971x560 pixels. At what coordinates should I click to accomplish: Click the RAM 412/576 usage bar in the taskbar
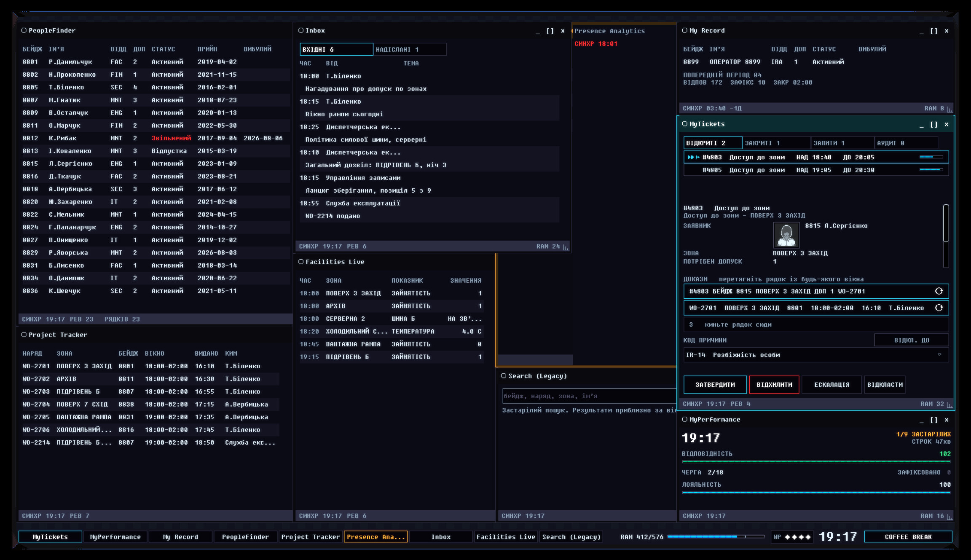716,537
